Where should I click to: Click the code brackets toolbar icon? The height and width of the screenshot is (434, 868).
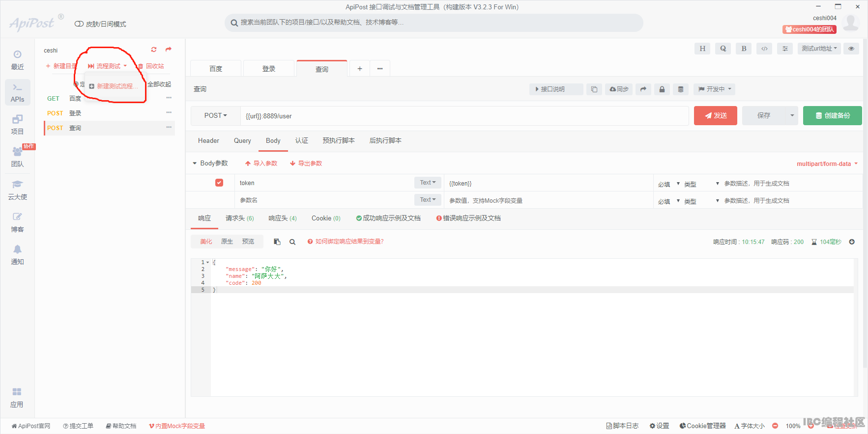(764, 49)
